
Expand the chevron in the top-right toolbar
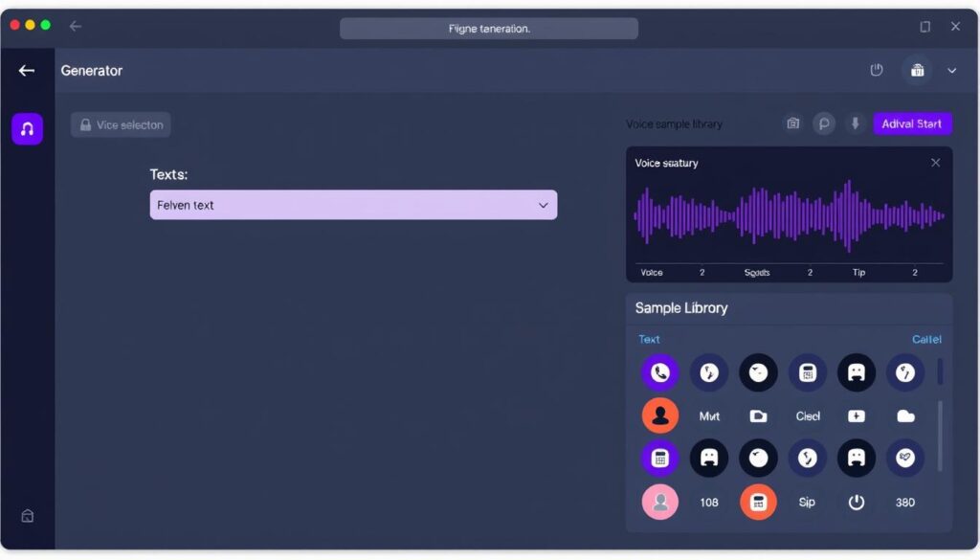click(x=952, y=70)
